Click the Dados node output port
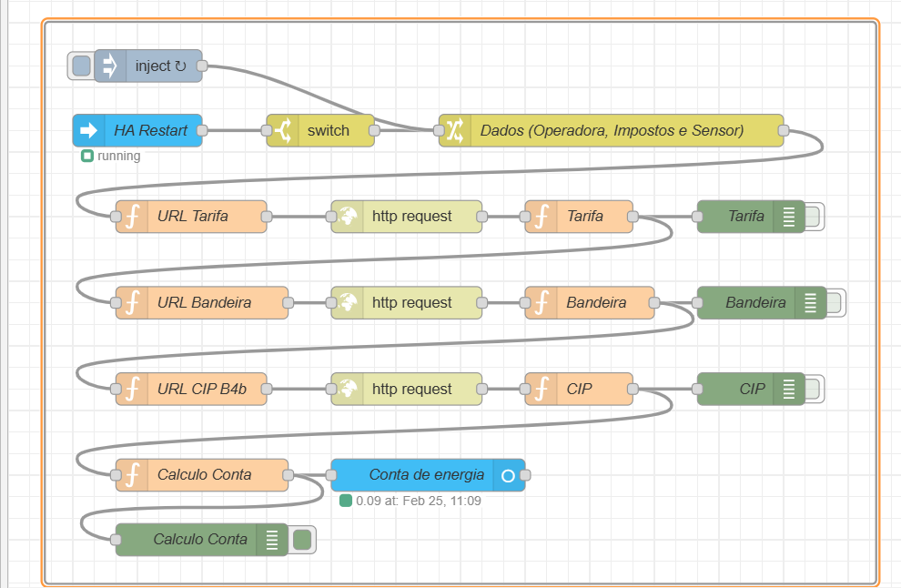The image size is (901, 588). tap(784, 130)
